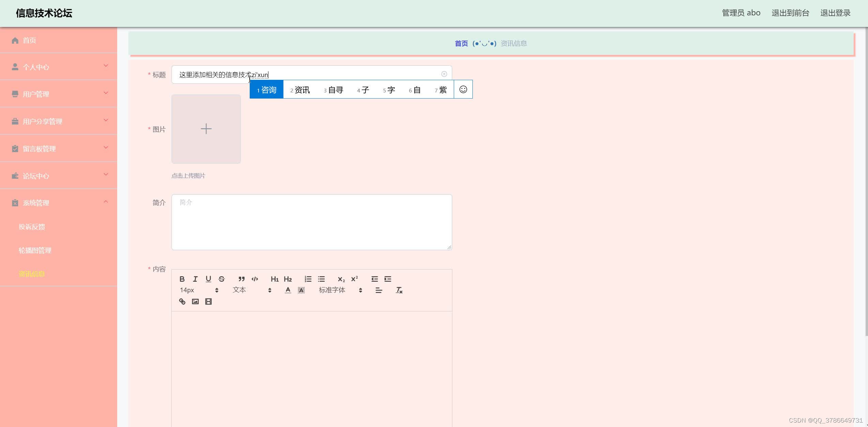Toggle bold formatting in editor
The width and height of the screenshot is (868, 427).
coord(182,279)
